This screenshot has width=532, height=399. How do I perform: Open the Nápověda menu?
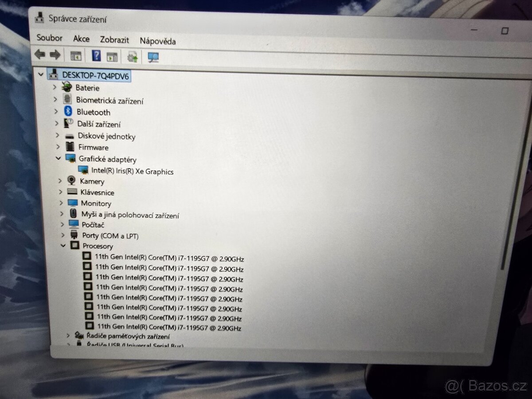(x=157, y=41)
